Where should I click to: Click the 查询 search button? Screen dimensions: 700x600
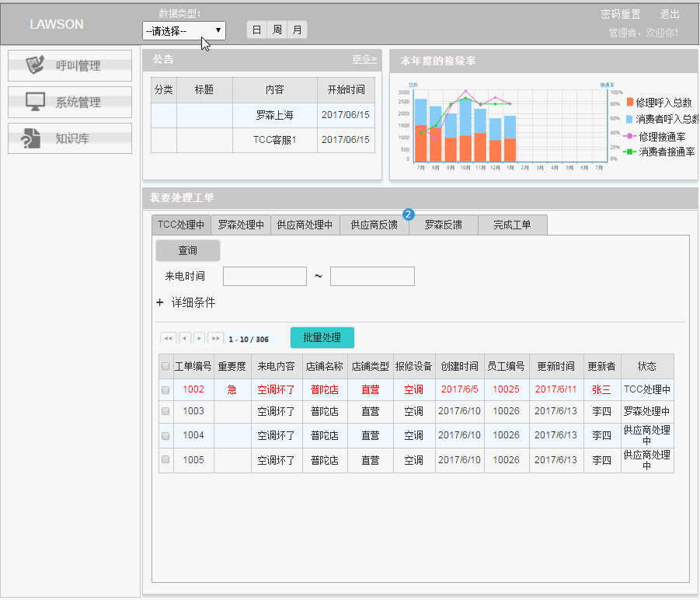pos(188,250)
